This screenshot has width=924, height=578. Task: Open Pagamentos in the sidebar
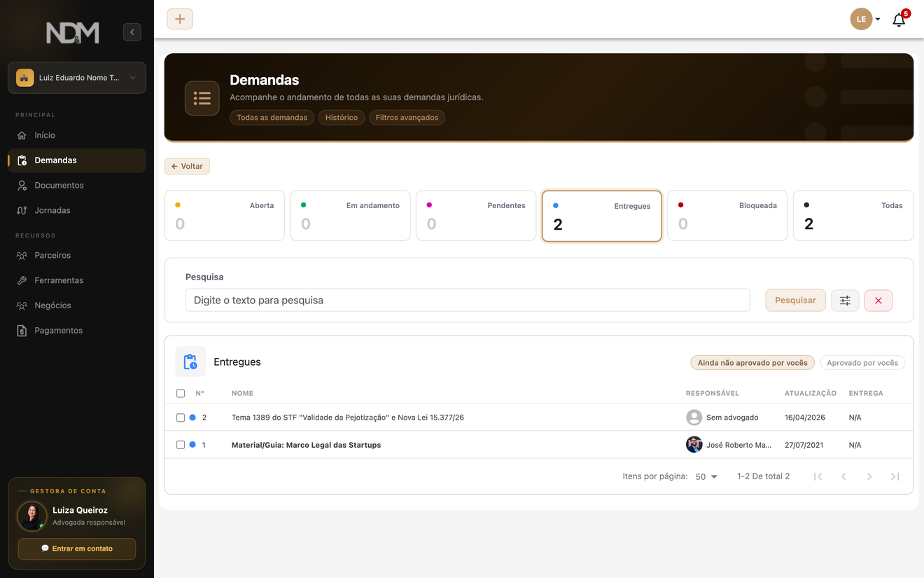click(x=77, y=331)
